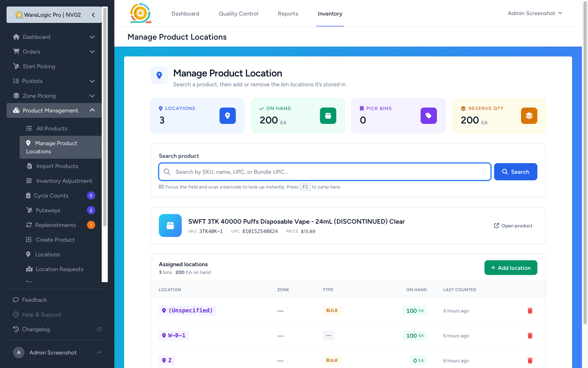Open Help & Support link
The width and height of the screenshot is (588, 368).
[x=42, y=314]
